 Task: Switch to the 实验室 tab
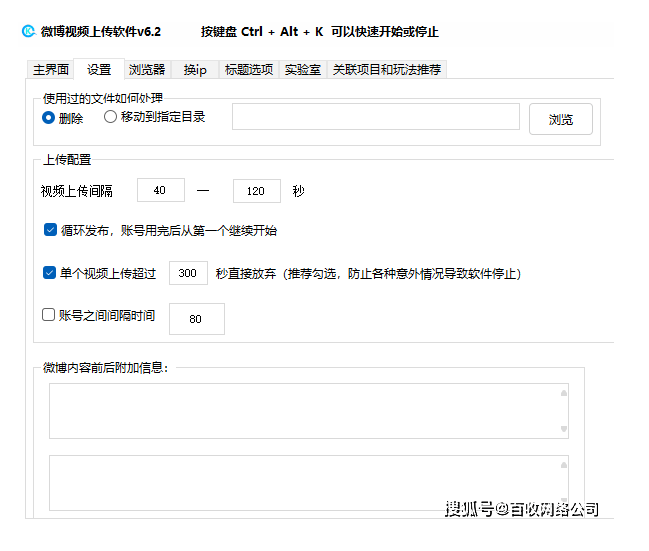(x=303, y=69)
